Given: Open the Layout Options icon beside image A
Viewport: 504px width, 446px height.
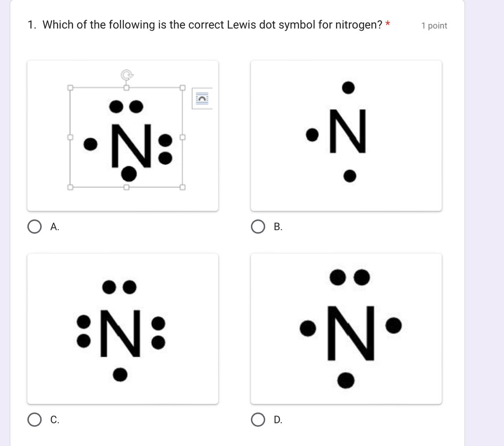Looking at the screenshot, I should click(x=201, y=99).
